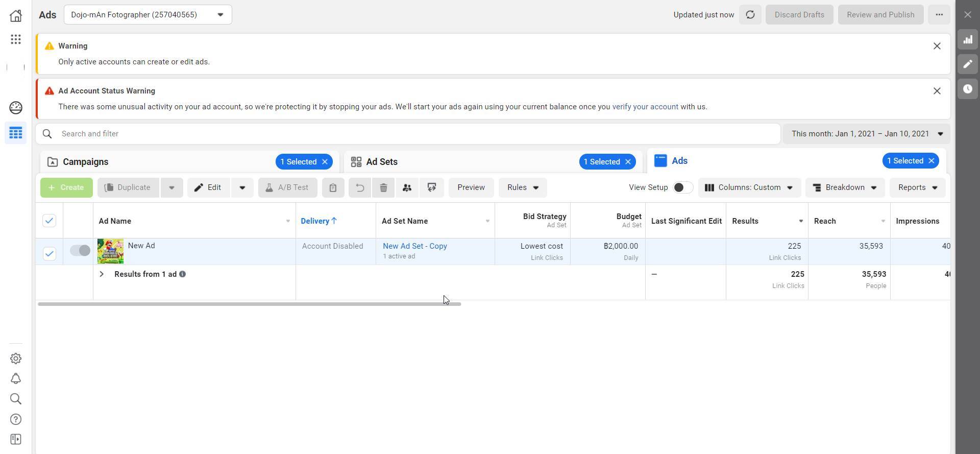Open the charts panel icon in right sidebar
Viewport: 980px width, 454px height.
pyautogui.click(x=967, y=40)
